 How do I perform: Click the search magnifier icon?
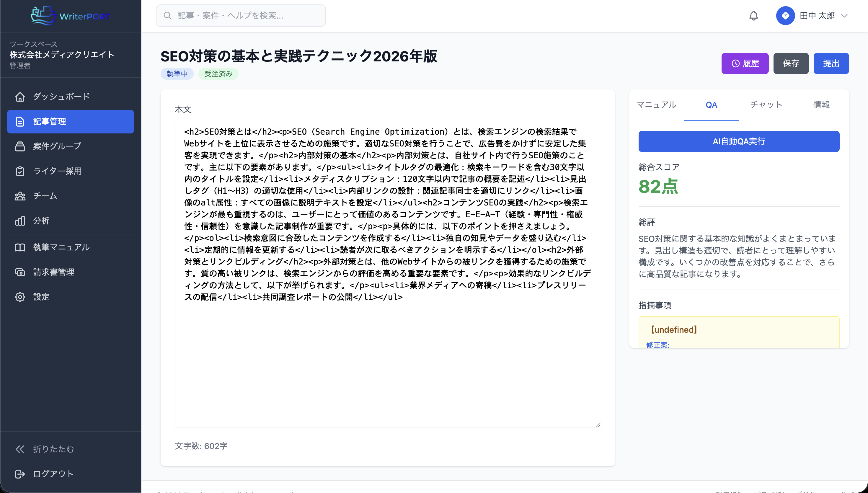click(x=168, y=16)
